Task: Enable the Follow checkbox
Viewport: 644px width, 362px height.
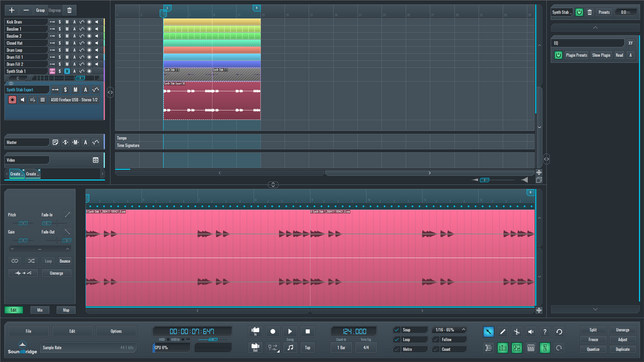Action: pos(436,340)
